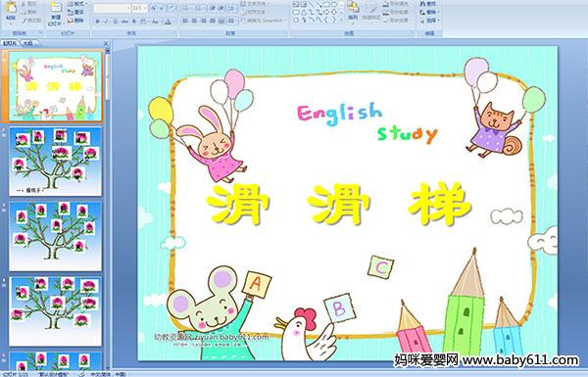
Task: Toggle Bold formatting
Action: [x=98, y=22]
